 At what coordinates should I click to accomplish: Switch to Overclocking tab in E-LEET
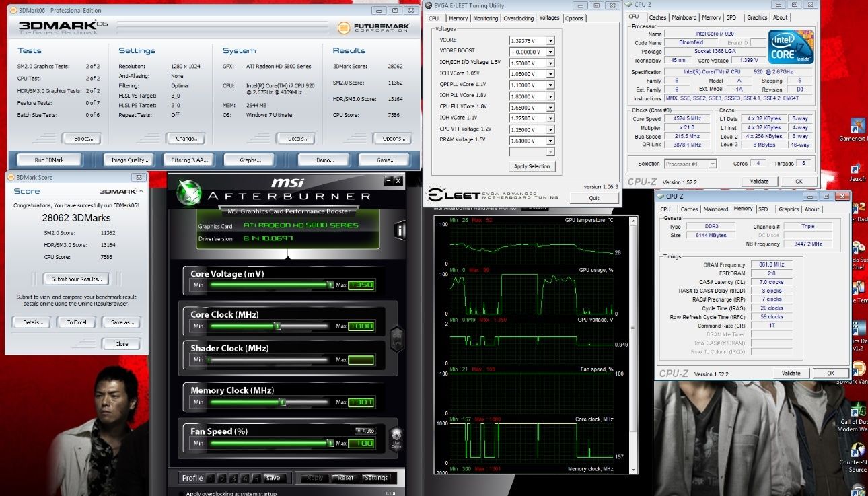point(519,18)
